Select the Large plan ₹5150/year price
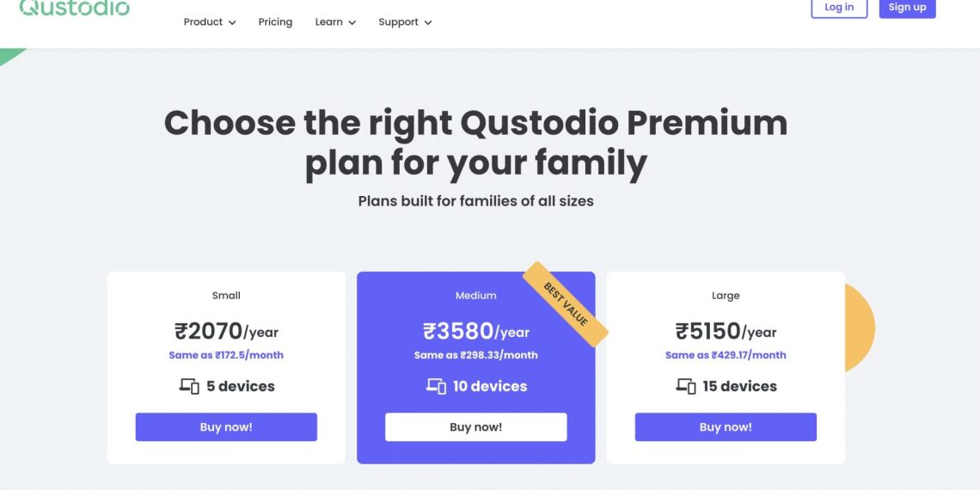980x490 pixels. pyautogui.click(x=726, y=331)
